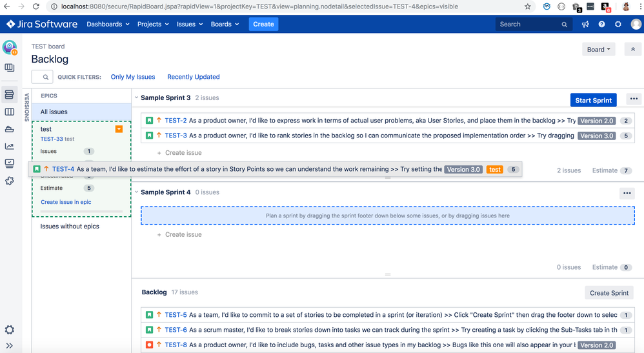644x353 pixels.
Task: Toggle Recently Updated quick filter
Action: click(194, 77)
